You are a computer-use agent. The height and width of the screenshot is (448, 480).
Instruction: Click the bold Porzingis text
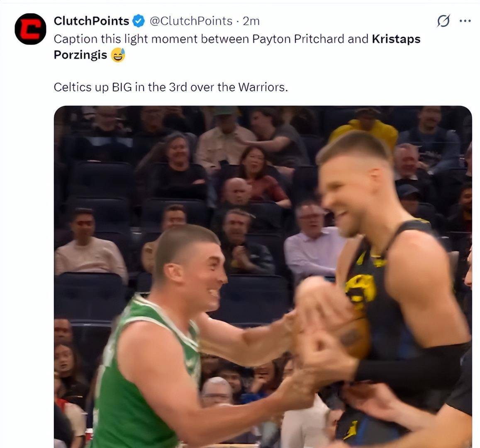coord(80,55)
